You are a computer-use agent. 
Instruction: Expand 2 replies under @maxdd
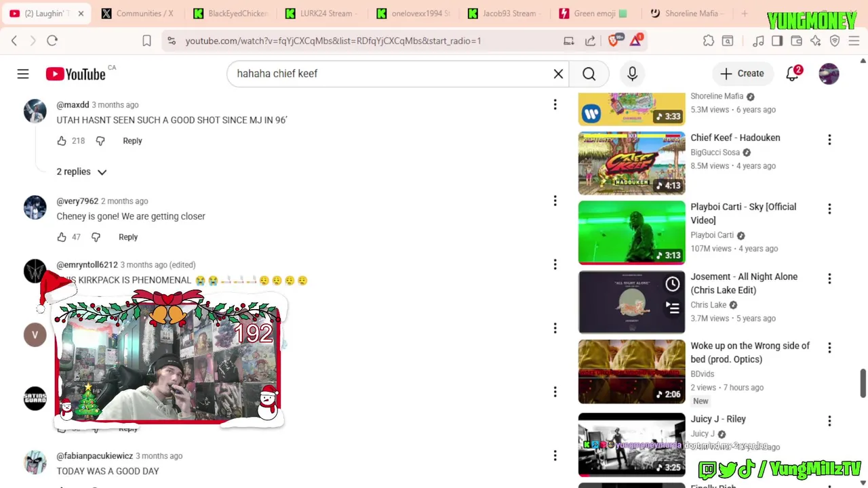coord(81,172)
